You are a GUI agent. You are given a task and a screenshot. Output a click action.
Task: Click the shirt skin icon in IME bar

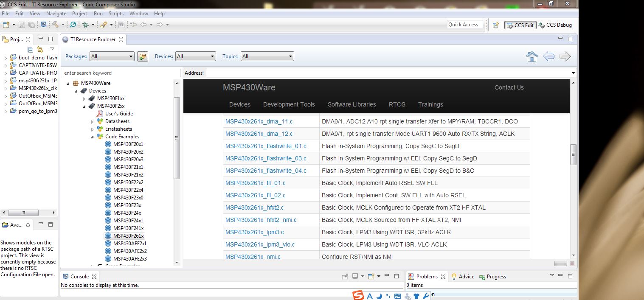click(x=416, y=296)
